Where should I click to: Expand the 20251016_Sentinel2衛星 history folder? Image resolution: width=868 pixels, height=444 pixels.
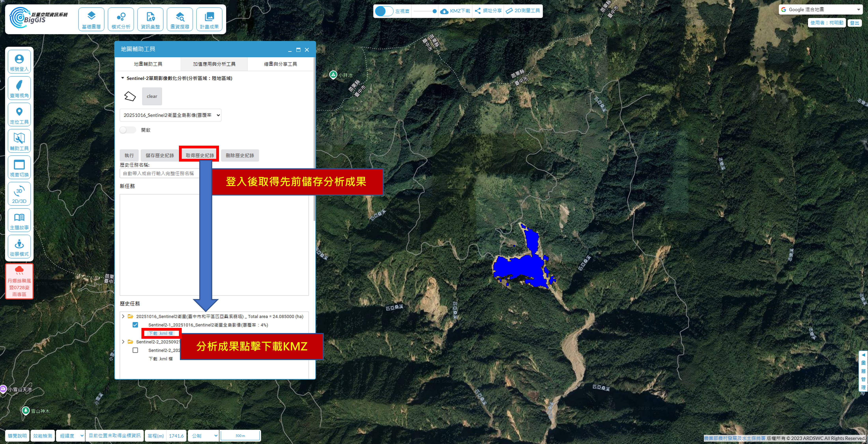pos(123,316)
